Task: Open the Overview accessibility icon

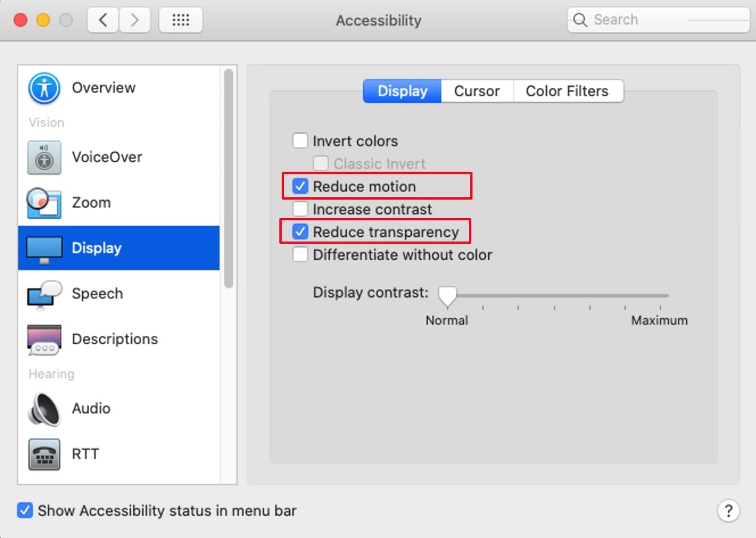Action: (x=44, y=89)
